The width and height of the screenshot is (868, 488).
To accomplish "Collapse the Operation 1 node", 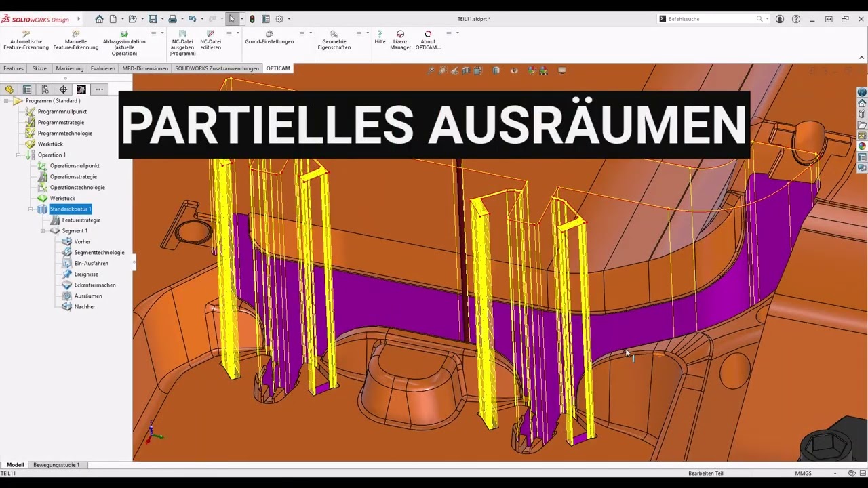I will (x=19, y=155).
